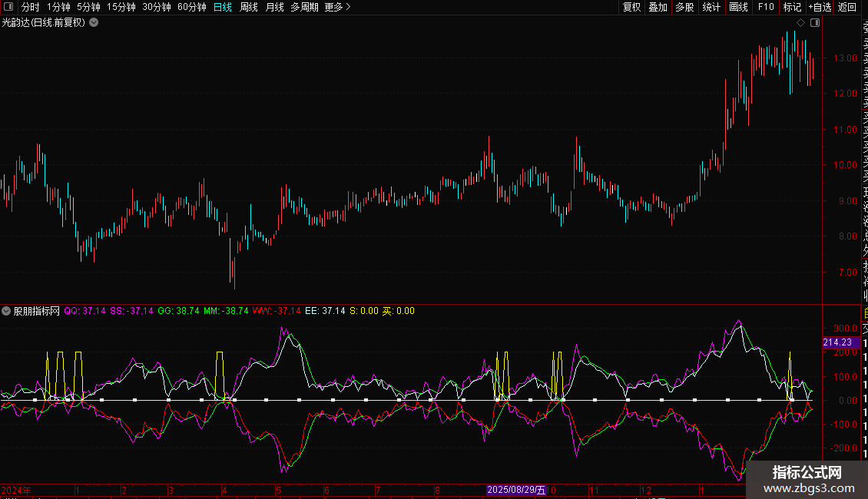Click the sidebar panel icon at top-left

(x=8, y=7)
